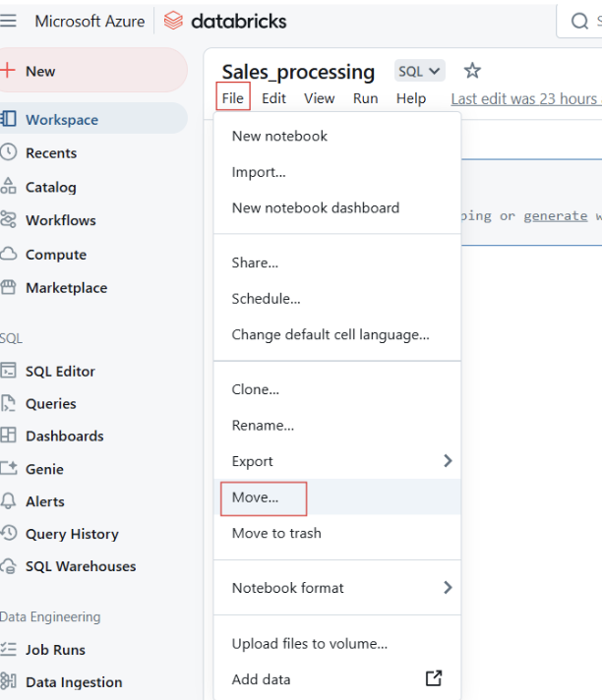602x700 pixels.
Task: Choose Move to trash
Action: coord(337,533)
